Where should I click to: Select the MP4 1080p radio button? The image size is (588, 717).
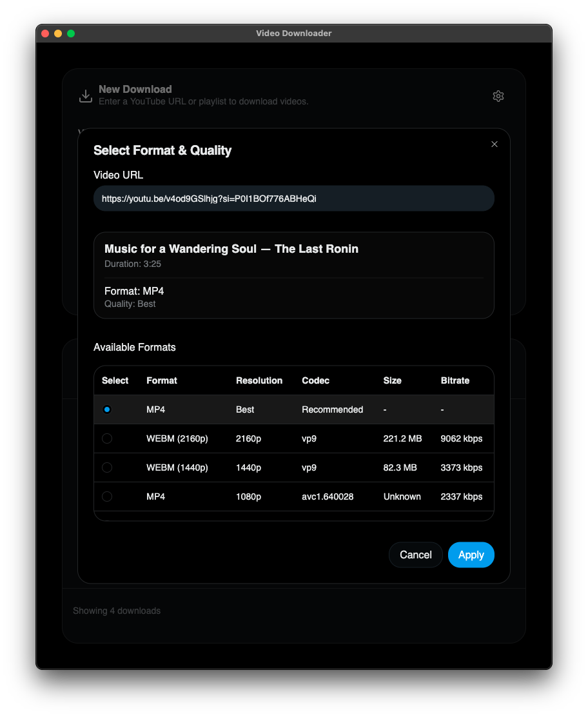(x=107, y=496)
